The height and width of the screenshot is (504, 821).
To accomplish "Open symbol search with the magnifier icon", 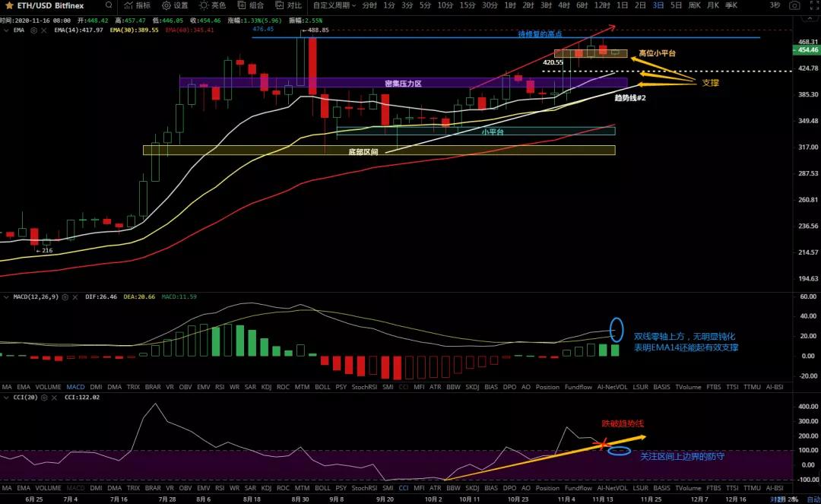I will (109, 6).
